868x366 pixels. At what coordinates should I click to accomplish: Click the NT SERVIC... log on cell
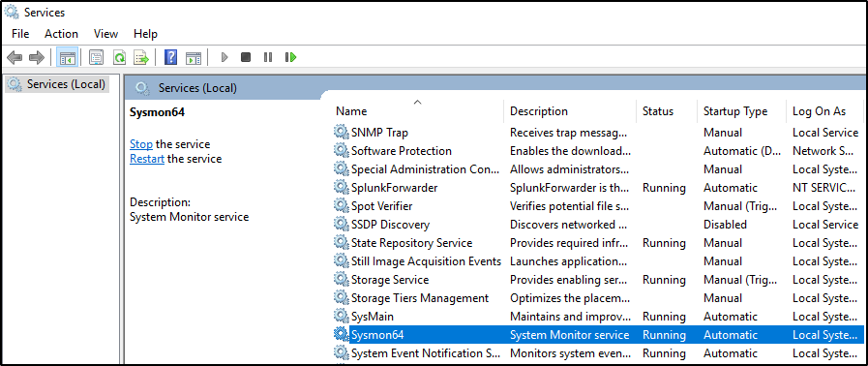[x=823, y=188]
